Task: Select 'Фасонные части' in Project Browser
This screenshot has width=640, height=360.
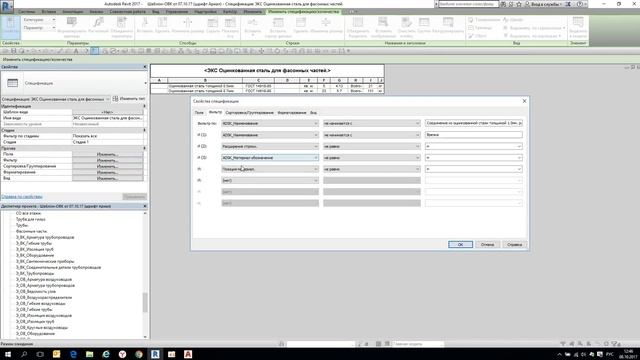Action: coord(31,231)
